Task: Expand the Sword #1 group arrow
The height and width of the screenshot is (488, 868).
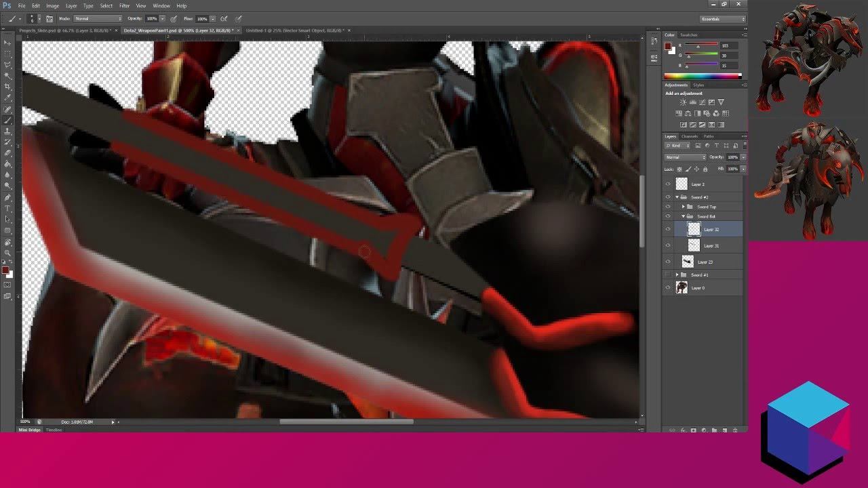Action: click(x=677, y=274)
